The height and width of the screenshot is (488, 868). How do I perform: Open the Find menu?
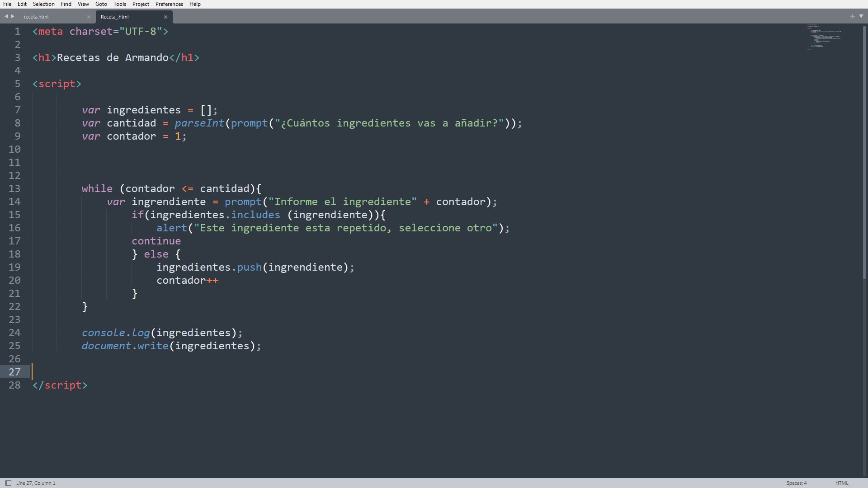66,4
